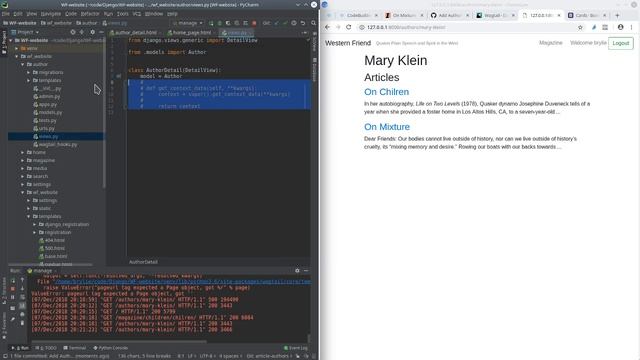
Task: Open the File menu in PyCharm
Action: tap(6, 14)
